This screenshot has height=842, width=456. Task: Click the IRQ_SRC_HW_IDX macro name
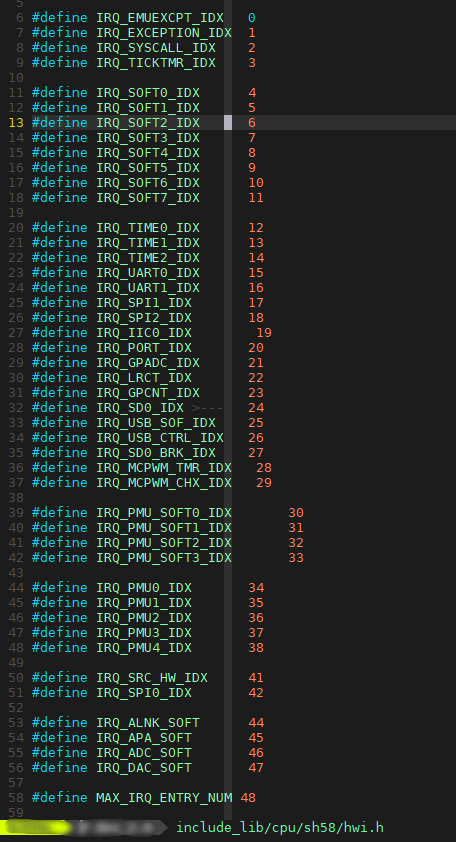[152, 678]
